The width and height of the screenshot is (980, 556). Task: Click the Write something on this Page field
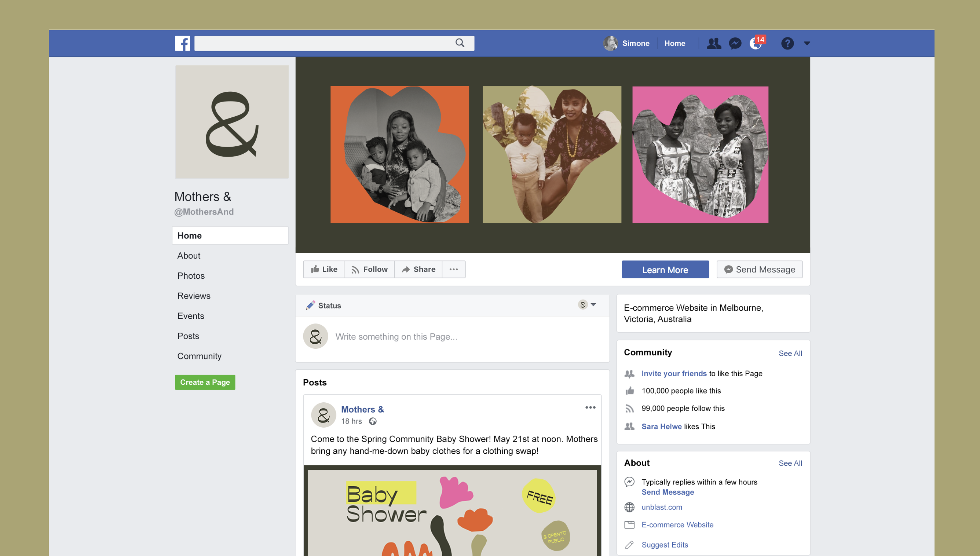click(396, 336)
